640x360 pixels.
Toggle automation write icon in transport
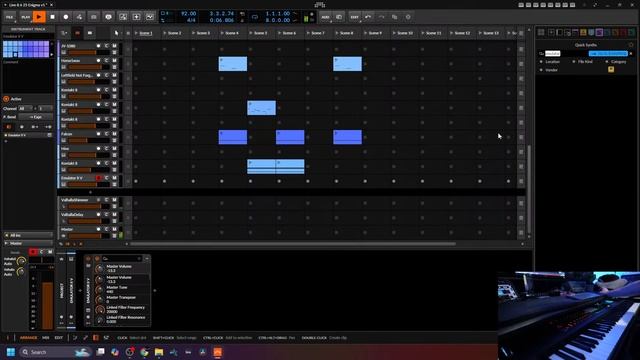coord(150,17)
